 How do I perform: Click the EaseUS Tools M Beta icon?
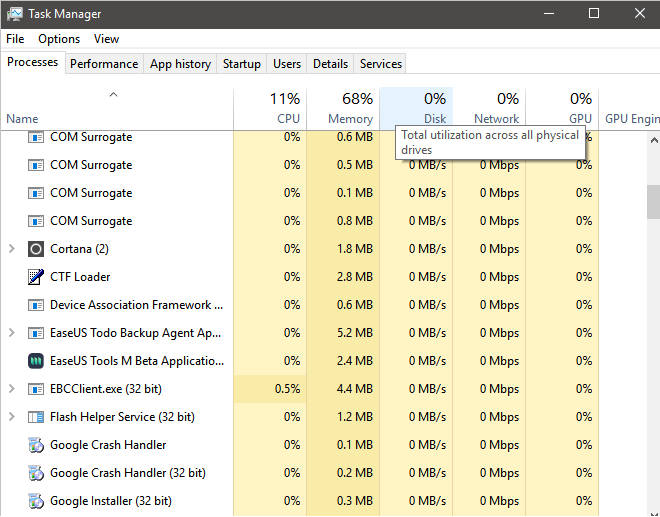(x=36, y=361)
